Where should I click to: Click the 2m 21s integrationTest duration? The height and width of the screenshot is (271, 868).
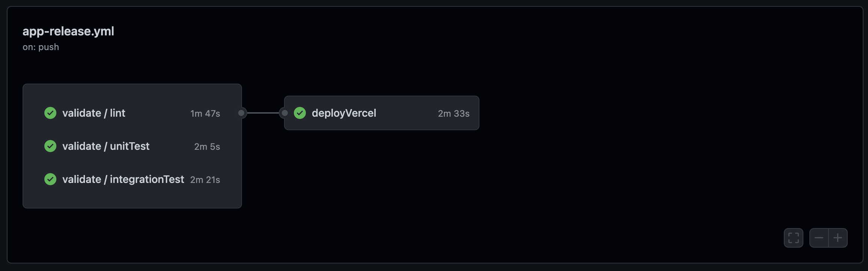click(x=205, y=180)
